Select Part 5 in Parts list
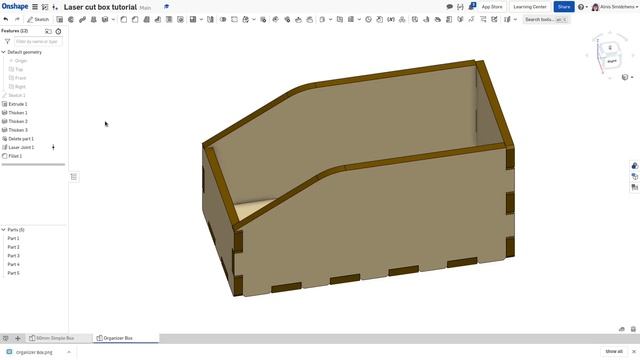The width and height of the screenshot is (640, 360). [x=13, y=273]
